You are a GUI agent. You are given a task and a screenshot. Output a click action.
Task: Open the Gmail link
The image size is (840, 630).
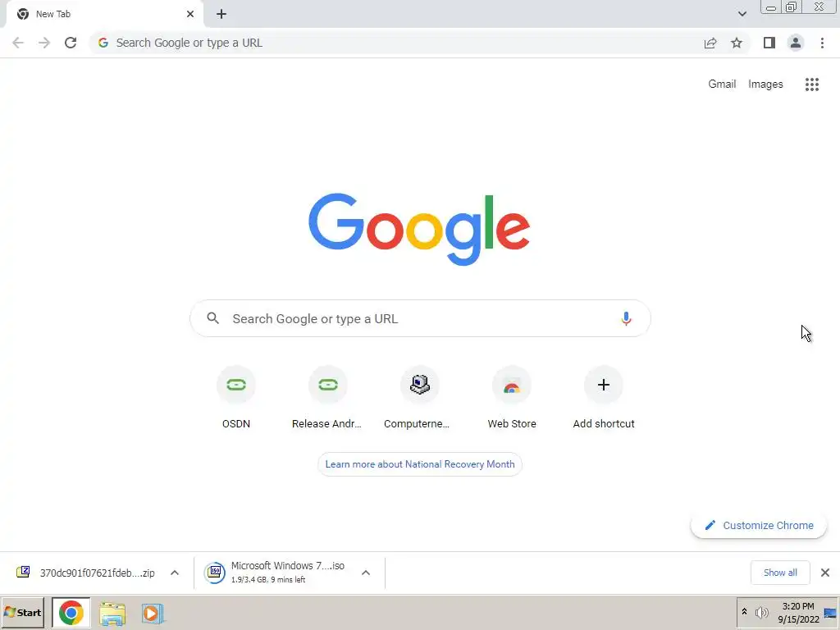coord(722,84)
